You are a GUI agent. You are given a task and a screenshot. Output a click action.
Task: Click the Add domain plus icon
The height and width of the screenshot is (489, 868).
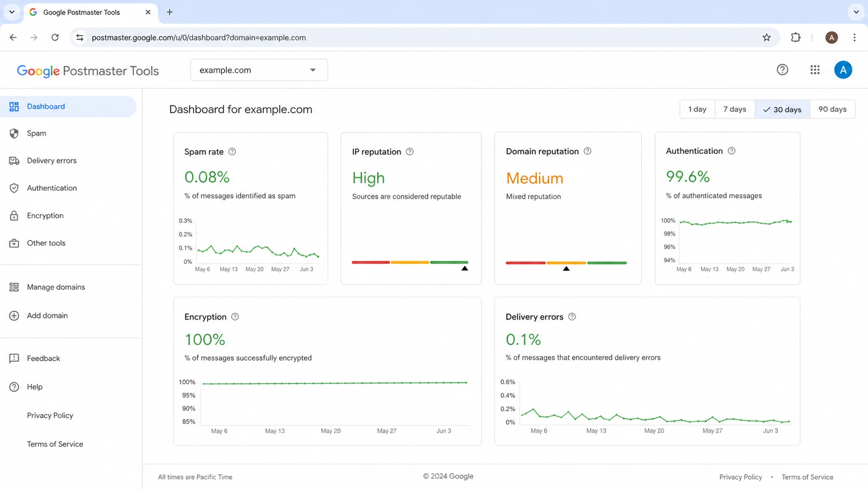[14, 315]
